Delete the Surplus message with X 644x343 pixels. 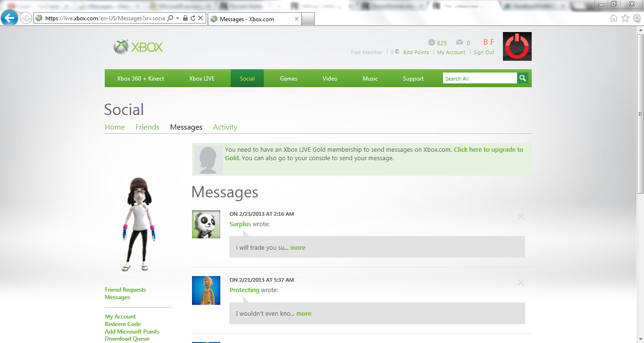tap(520, 217)
